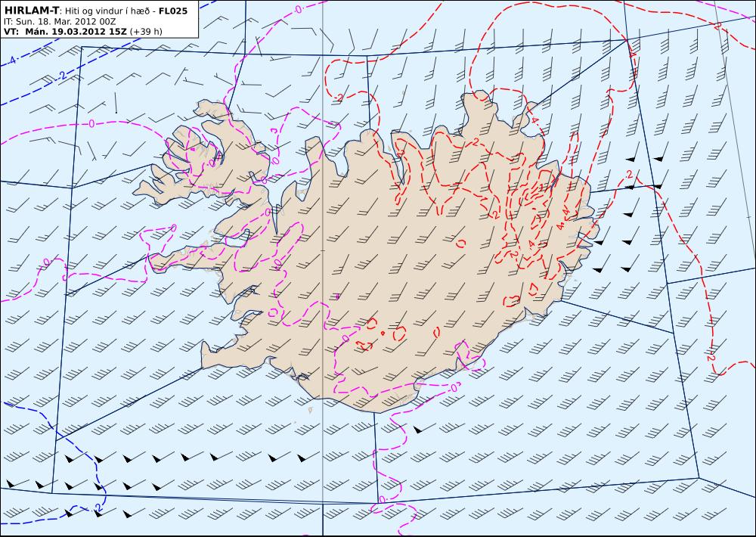
Task: Click the '(+39 h)' forecast offset
Action: [146, 32]
